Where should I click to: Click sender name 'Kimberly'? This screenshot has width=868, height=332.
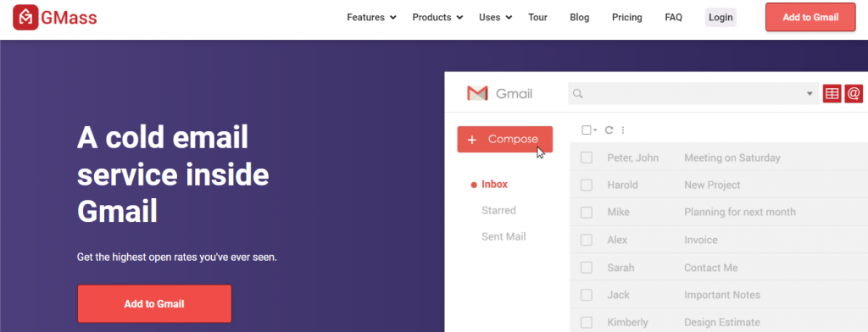point(627,322)
